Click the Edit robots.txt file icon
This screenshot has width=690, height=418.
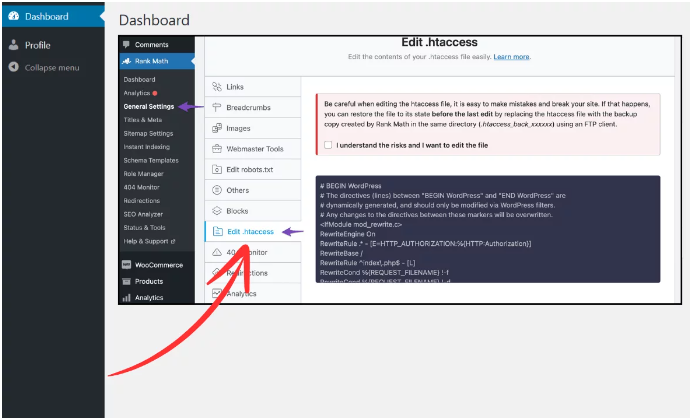[x=217, y=169]
